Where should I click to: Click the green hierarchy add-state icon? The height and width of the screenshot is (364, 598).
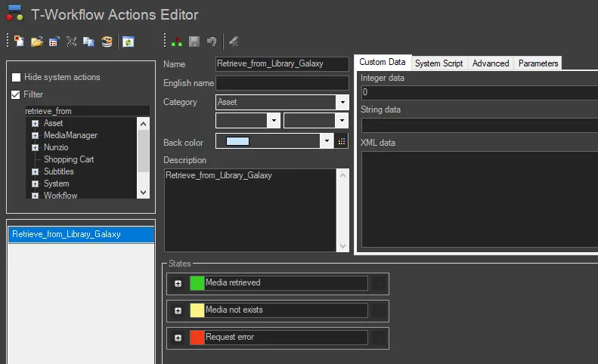click(x=177, y=42)
